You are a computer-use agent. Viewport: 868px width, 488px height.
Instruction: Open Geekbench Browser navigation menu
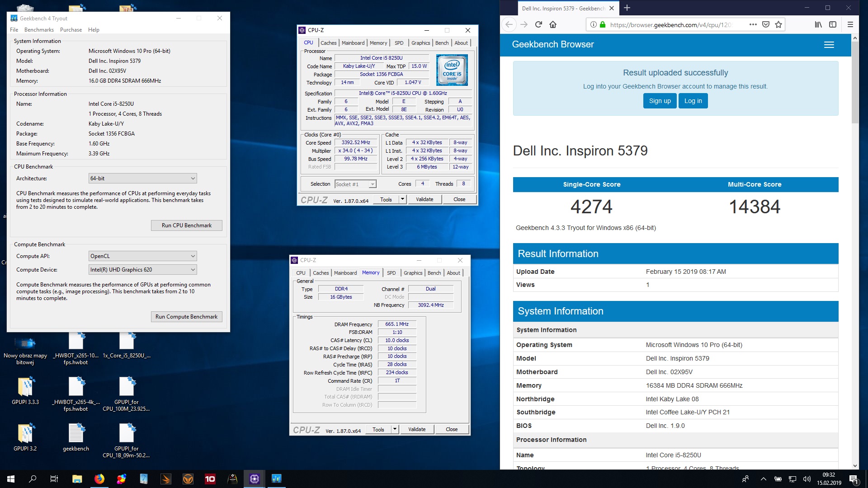829,45
